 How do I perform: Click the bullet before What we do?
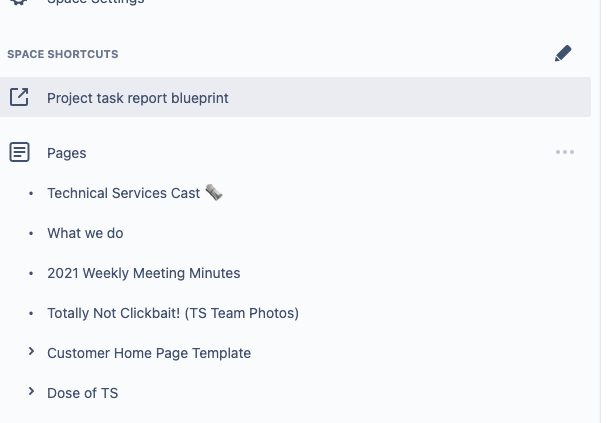pyautogui.click(x=31, y=233)
